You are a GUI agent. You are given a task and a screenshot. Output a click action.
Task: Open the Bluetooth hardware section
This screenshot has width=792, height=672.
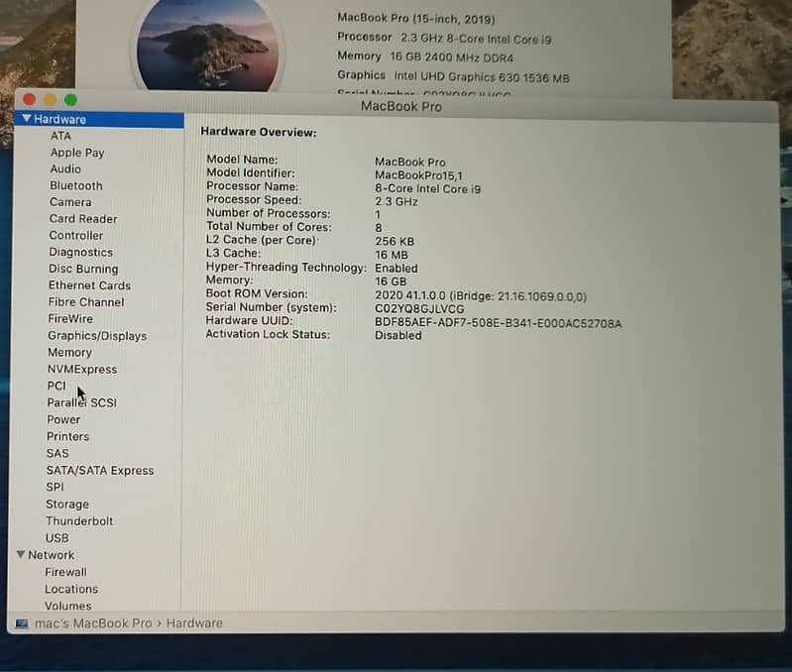76,185
